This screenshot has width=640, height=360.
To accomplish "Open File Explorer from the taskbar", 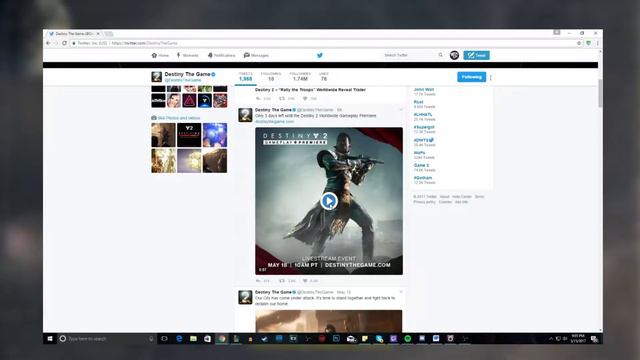I will click(x=193, y=338).
